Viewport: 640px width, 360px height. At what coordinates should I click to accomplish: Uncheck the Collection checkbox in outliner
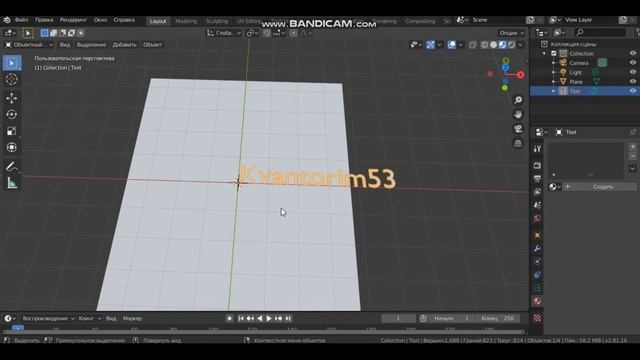(x=554, y=53)
